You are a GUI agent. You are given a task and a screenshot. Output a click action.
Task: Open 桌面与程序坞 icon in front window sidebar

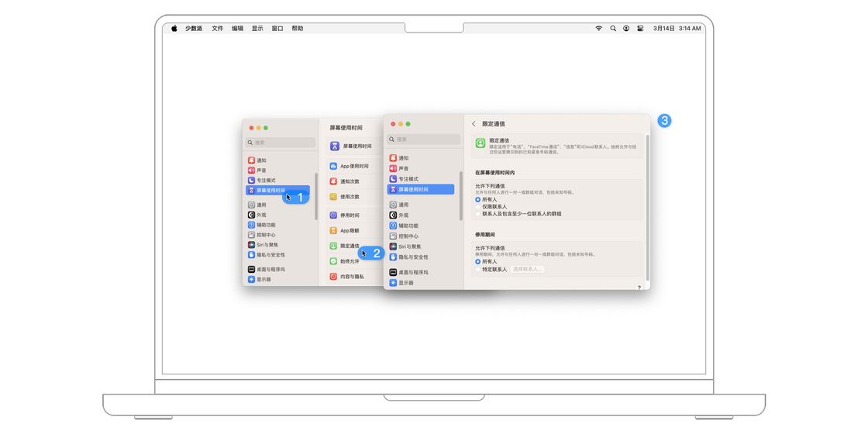393,272
